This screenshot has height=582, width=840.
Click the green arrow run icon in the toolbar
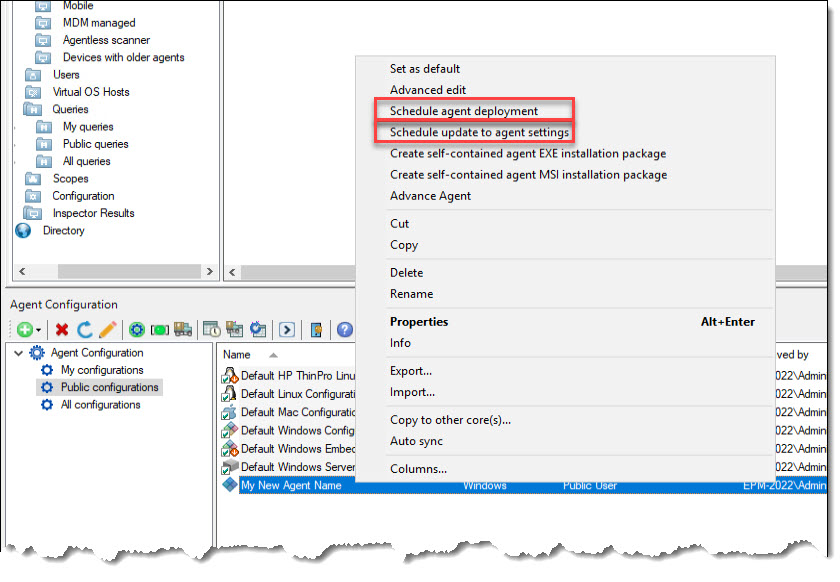(287, 330)
